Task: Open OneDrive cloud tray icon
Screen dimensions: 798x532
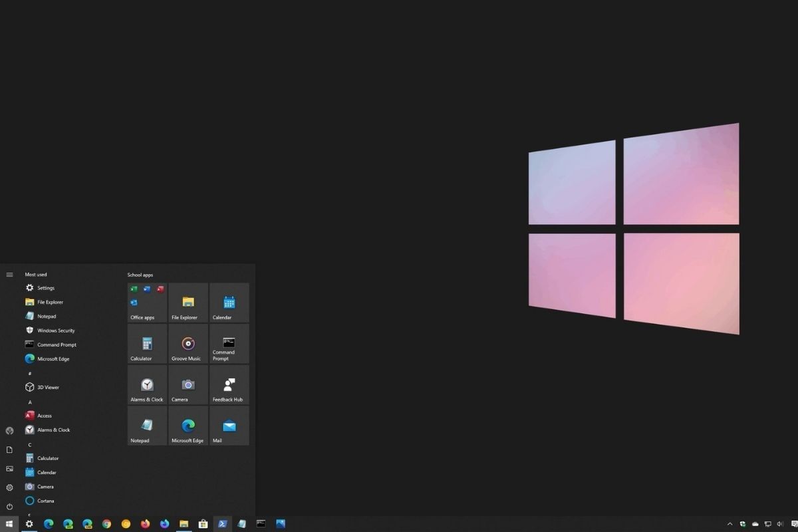Action: [x=755, y=524]
